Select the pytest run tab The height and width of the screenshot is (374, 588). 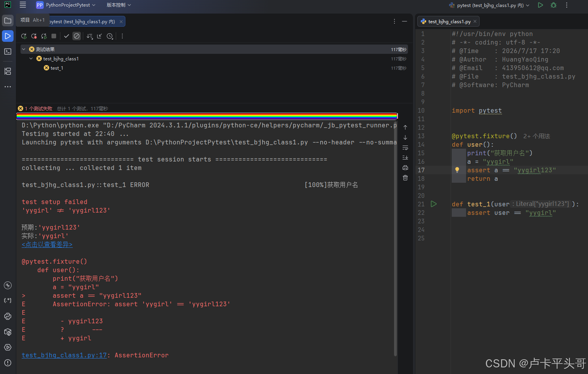click(82, 22)
